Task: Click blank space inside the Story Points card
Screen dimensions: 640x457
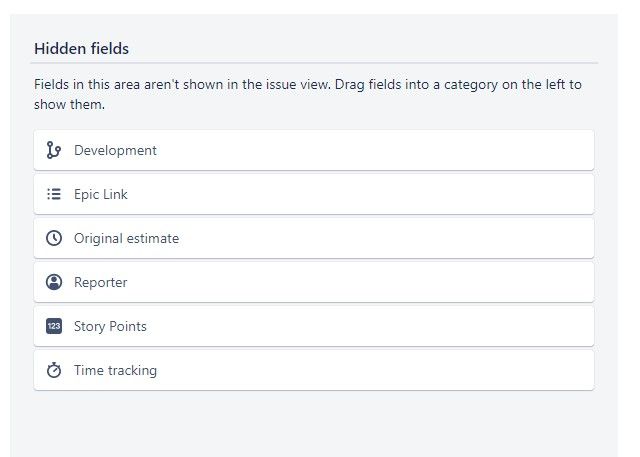Action: point(367,326)
